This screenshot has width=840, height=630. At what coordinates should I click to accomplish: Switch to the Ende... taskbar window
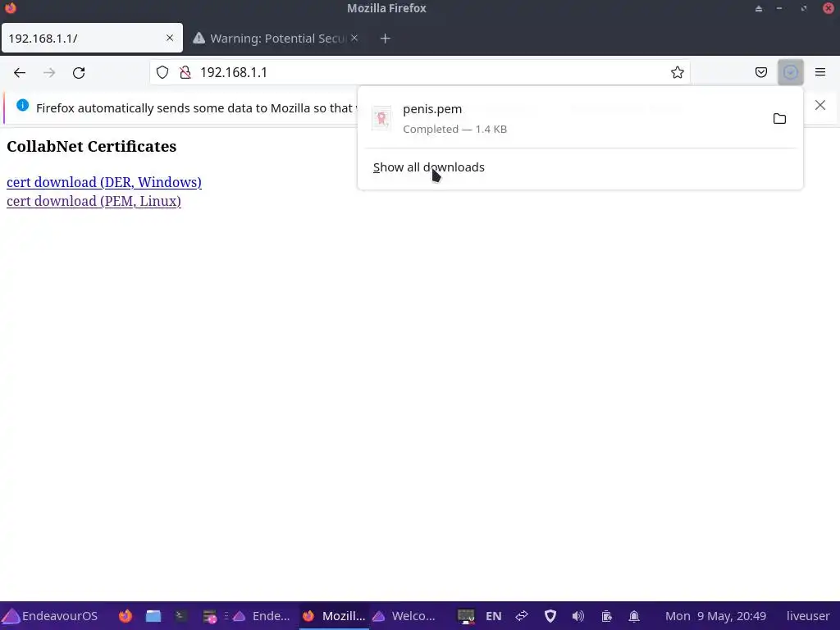(x=262, y=616)
